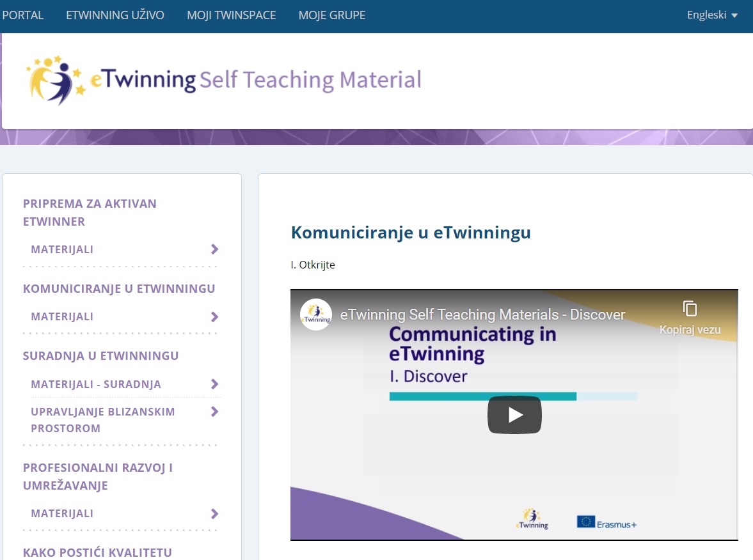This screenshot has width=753, height=560.
Task: Open the Engleski language dropdown
Action: 711,15
